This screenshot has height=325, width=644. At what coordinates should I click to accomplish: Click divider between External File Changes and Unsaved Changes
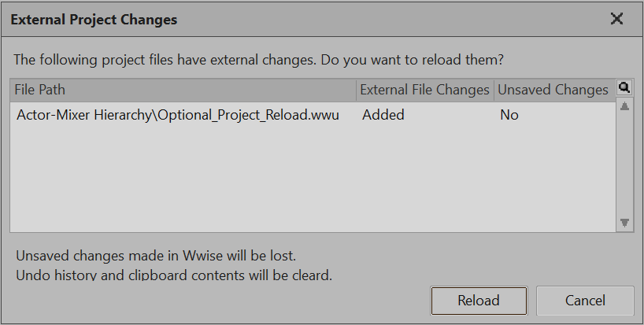click(494, 90)
